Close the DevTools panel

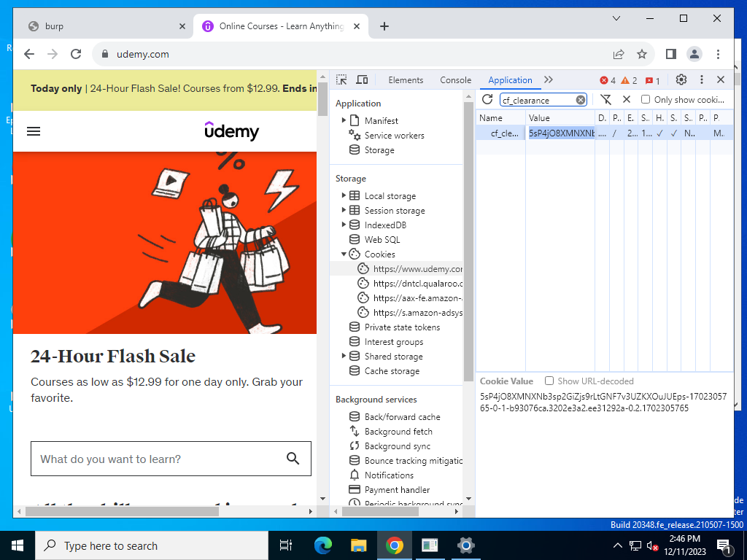pyautogui.click(x=721, y=79)
